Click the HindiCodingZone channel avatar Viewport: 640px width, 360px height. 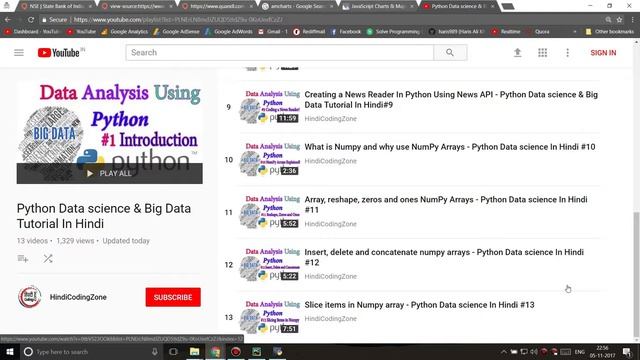(x=30, y=297)
